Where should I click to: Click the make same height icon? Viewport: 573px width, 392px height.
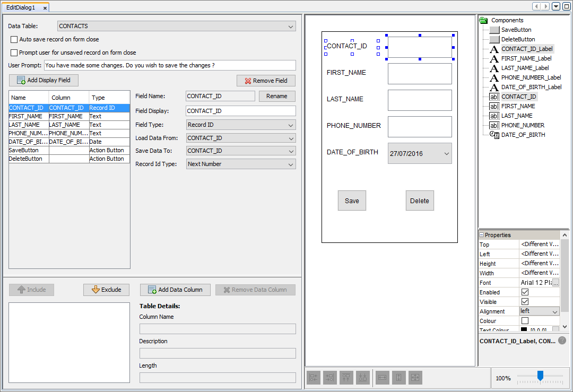pyautogui.click(x=398, y=377)
